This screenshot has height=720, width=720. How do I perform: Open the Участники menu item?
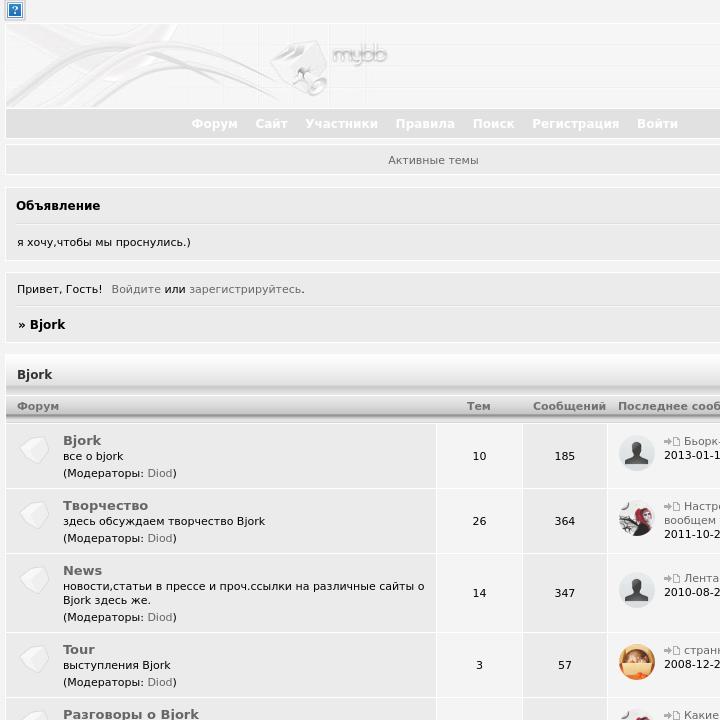click(342, 124)
